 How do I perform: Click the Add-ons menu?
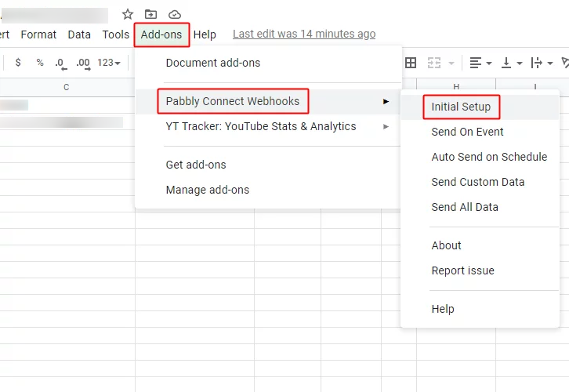click(x=161, y=34)
